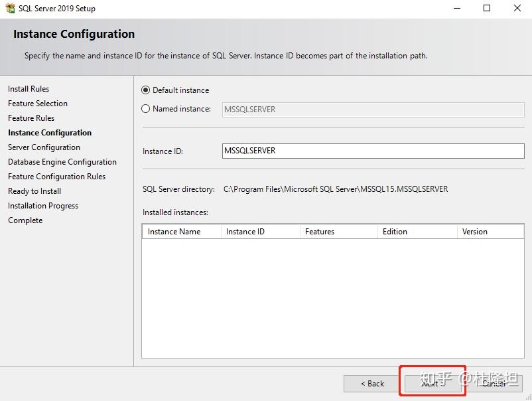The height and width of the screenshot is (401, 532).
Task: Select Feature Rules from the navigation pane
Action: pyautogui.click(x=31, y=118)
